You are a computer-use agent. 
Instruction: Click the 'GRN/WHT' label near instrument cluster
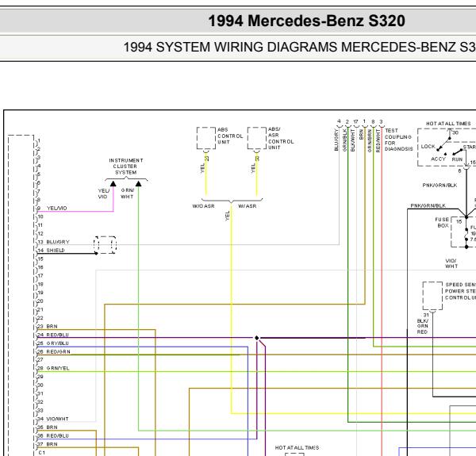[x=127, y=194]
